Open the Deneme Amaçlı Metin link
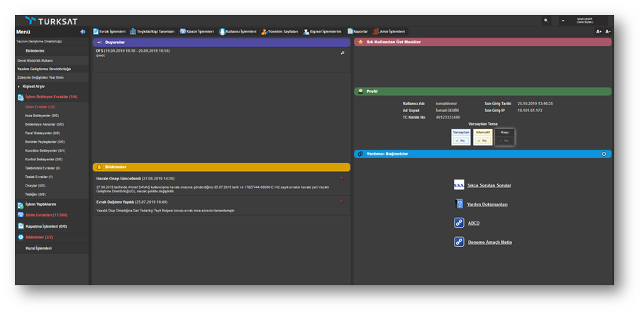The width and height of the screenshot is (644, 315). pyautogui.click(x=489, y=243)
